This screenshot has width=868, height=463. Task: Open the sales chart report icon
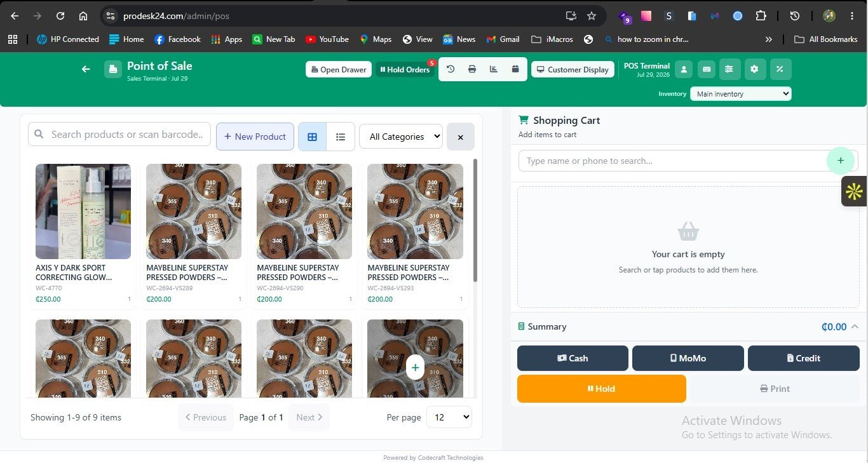[494, 69]
